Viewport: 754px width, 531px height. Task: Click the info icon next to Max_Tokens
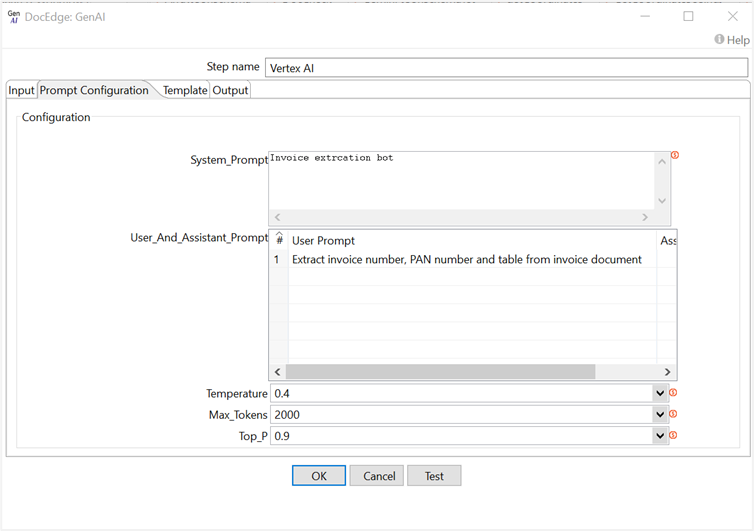[x=673, y=414]
